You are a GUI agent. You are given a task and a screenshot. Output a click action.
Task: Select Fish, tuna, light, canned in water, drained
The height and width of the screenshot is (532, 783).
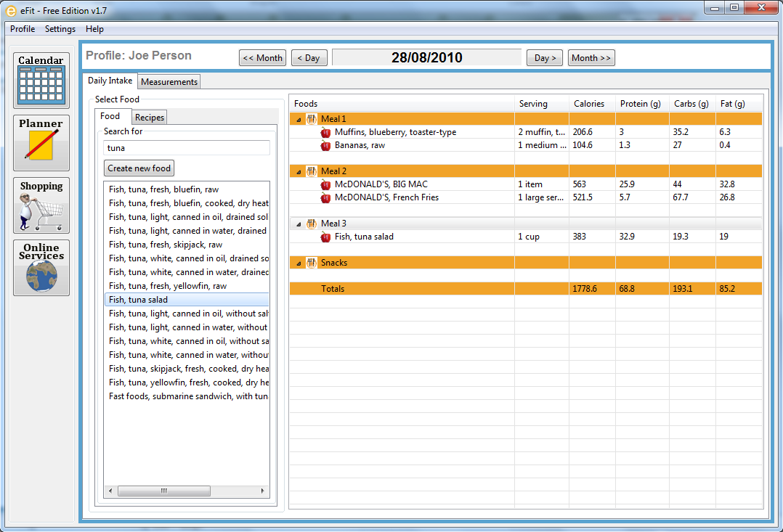187,231
